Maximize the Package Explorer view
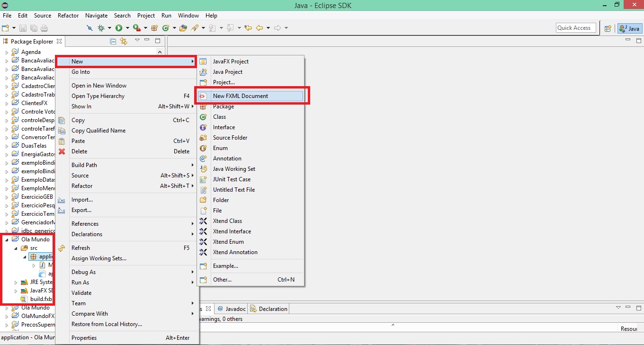Screen dimensions: 644x345 (158, 41)
